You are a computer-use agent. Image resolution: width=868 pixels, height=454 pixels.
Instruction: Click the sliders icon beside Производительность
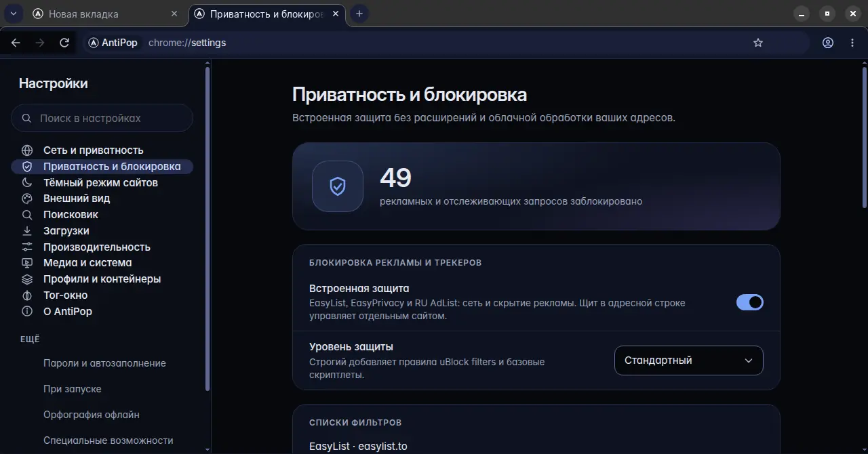pos(27,247)
